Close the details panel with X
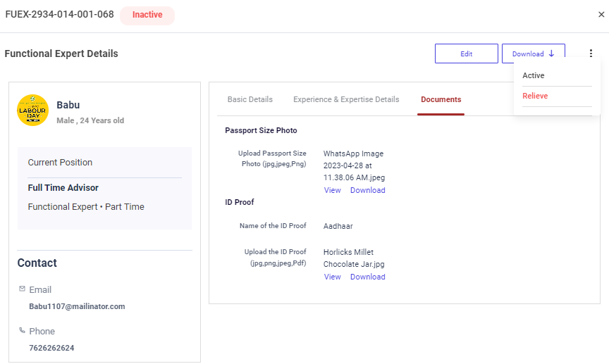 (601, 15)
